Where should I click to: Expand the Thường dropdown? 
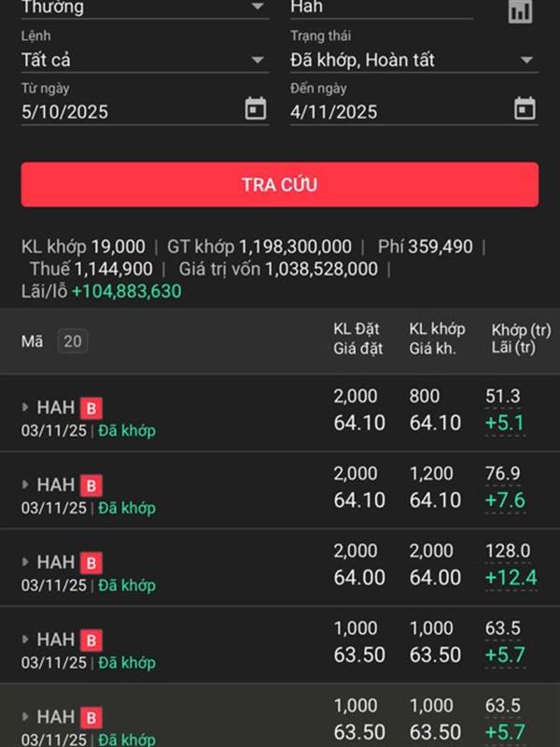click(x=258, y=7)
